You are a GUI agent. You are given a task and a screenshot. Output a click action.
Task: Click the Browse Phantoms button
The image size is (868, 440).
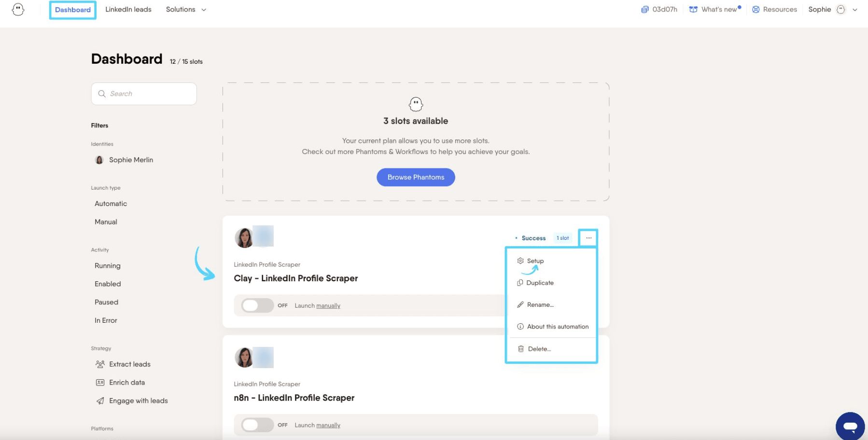[x=416, y=177]
